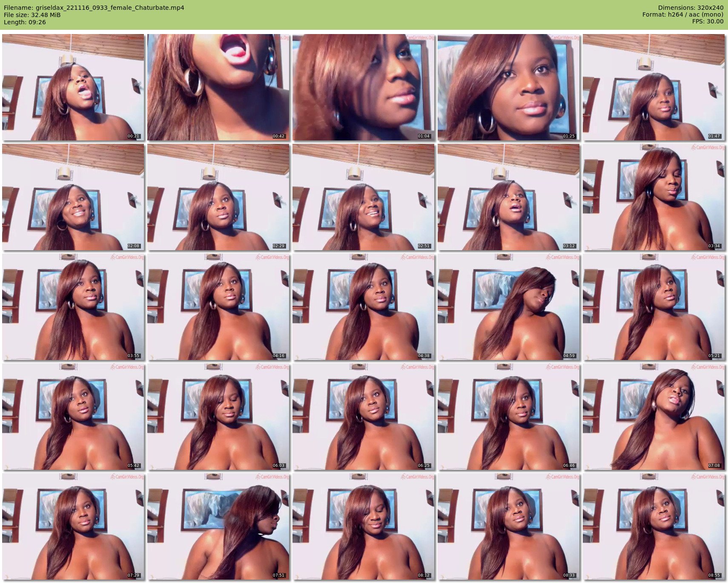Open the thumbnail timestamped 02:08
Image resolution: width=728 pixels, height=583 pixels.
(x=73, y=197)
